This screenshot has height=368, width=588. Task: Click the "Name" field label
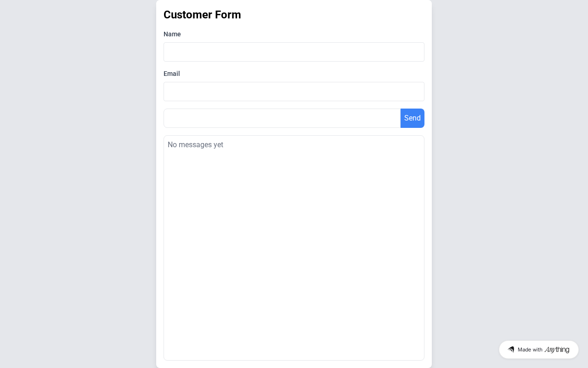coord(172,34)
